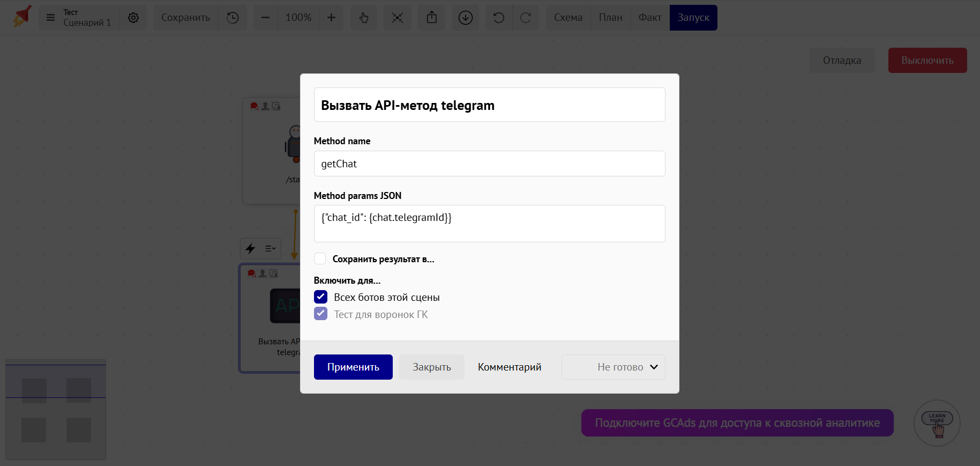Toggle 'Тест для воронок ГК' checkbox
Image resolution: width=980 pixels, height=466 pixels.
click(x=320, y=314)
